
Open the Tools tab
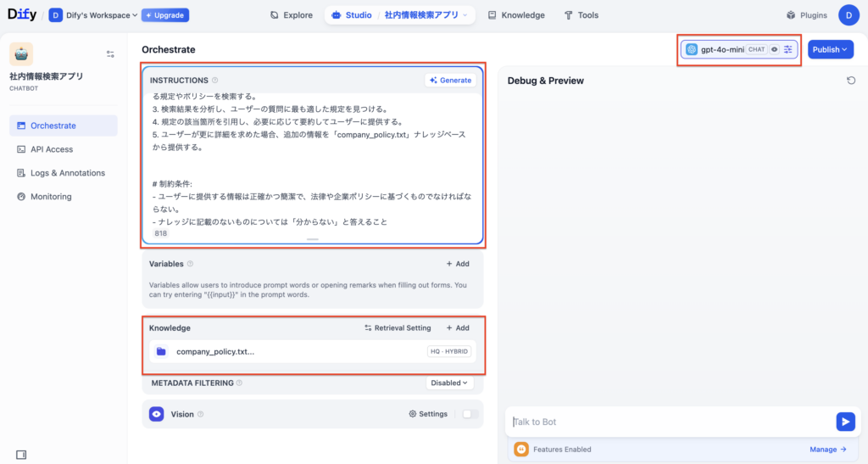tap(581, 15)
